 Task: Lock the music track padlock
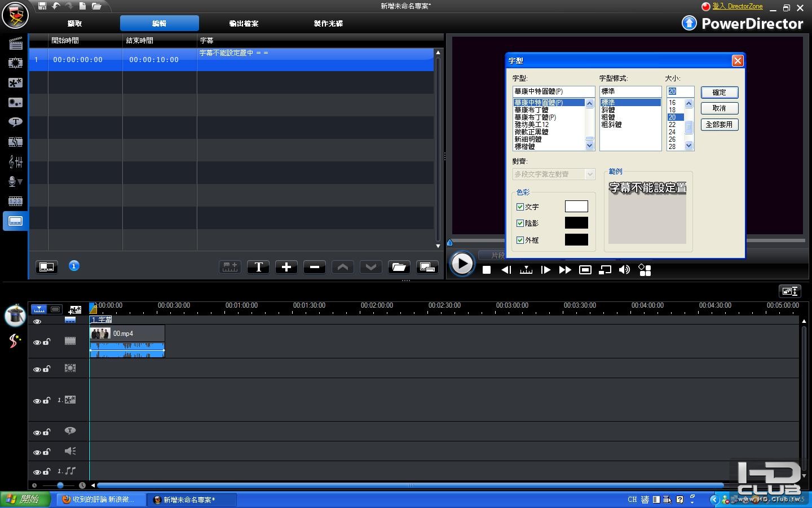(x=47, y=471)
